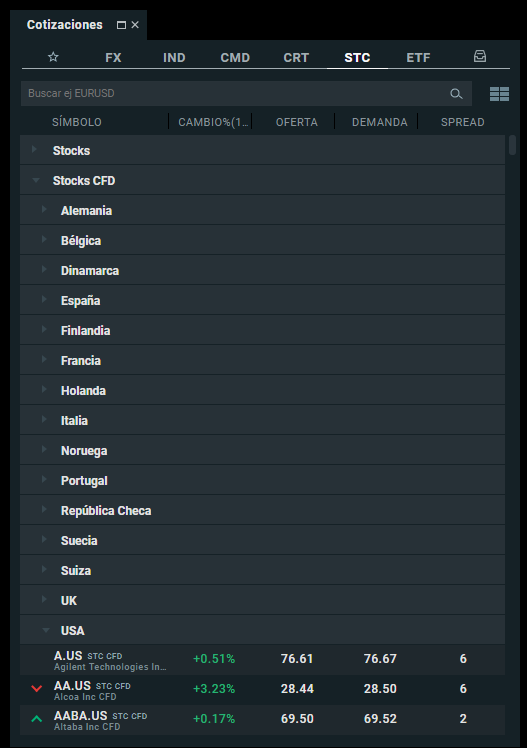This screenshot has width=527, height=748.
Task: Sort by the SPREAD column header
Action: pos(463,122)
